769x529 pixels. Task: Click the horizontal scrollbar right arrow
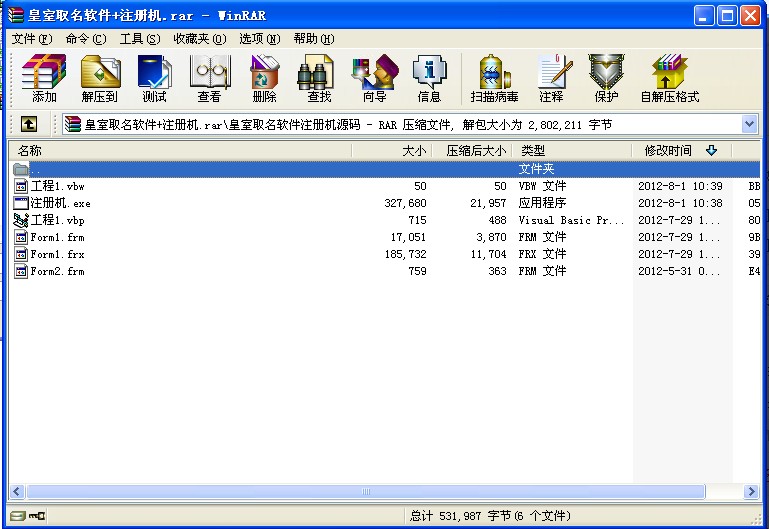coord(751,491)
